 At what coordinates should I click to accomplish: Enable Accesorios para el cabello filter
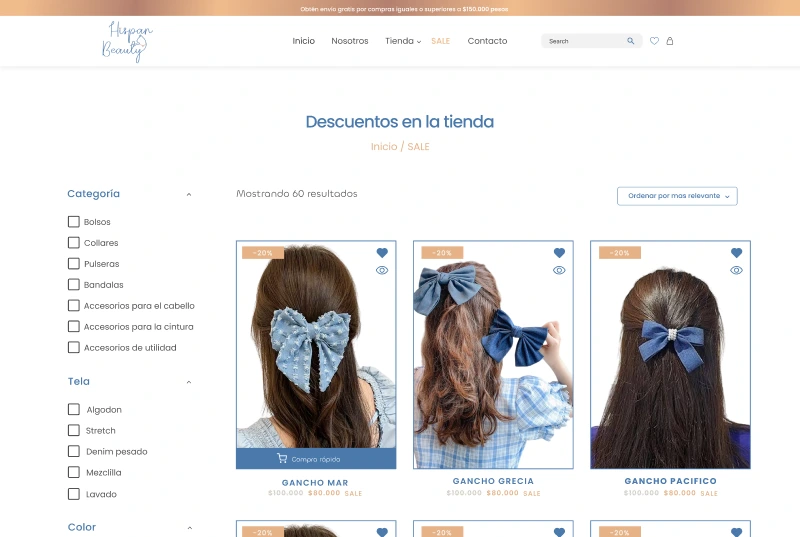pos(74,305)
